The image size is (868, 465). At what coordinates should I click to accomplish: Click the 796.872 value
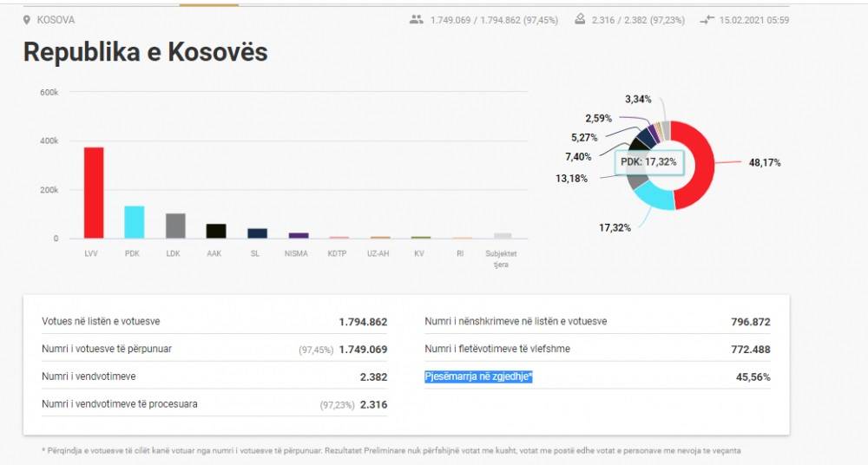751,322
